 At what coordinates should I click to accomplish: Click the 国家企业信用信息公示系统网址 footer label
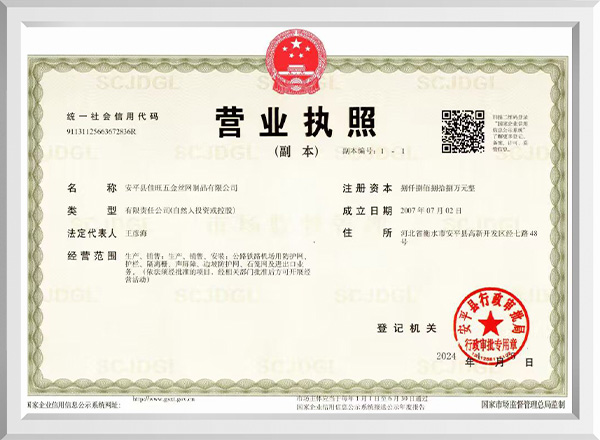[x=74, y=405]
